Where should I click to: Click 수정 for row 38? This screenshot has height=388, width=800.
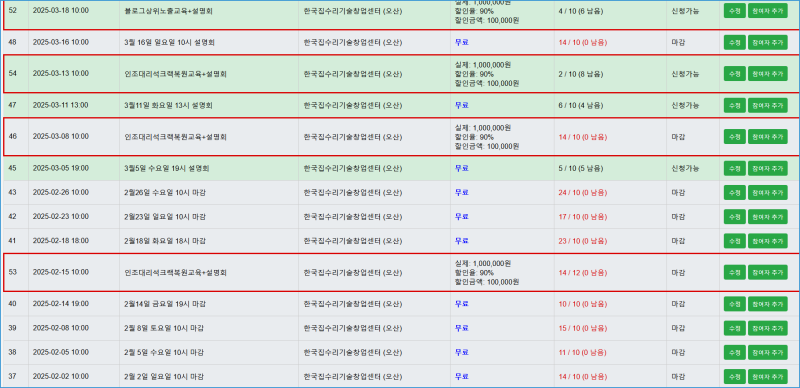(x=735, y=352)
